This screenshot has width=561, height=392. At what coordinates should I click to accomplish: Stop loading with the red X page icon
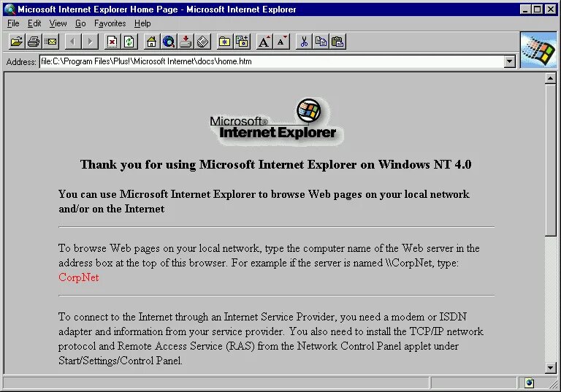pos(112,42)
